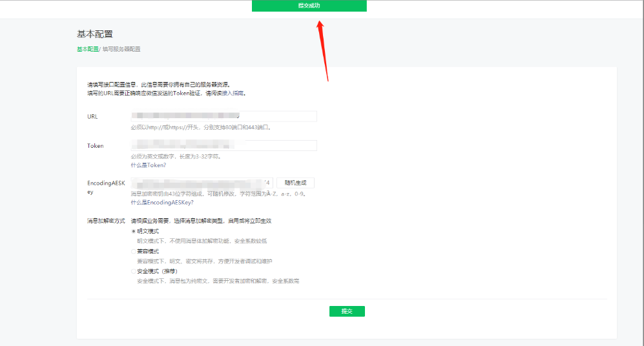Follow the 接入指南 link
644x346 pixels.
[235, 93]
